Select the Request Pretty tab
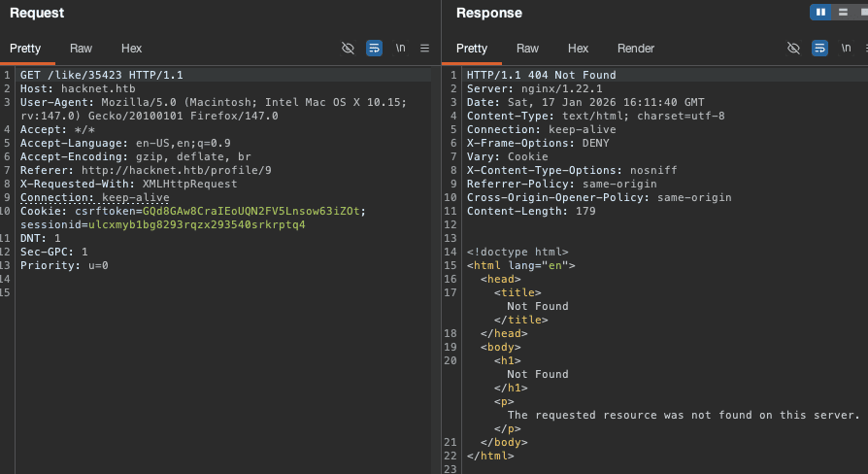868x474 pixels. pos(27,49)
